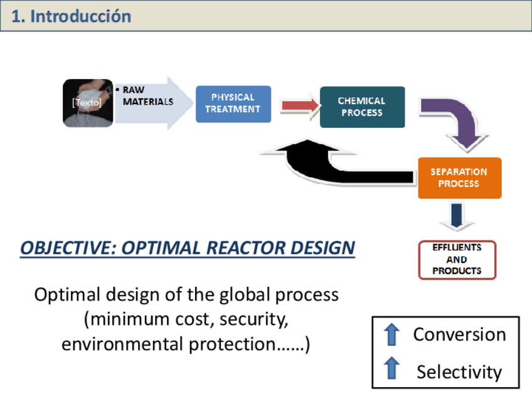Click the 'Conversion' text label
Image resolution: width=532 pixels, height=399 pixels.
pyautogui.click(x=459, y=334)
